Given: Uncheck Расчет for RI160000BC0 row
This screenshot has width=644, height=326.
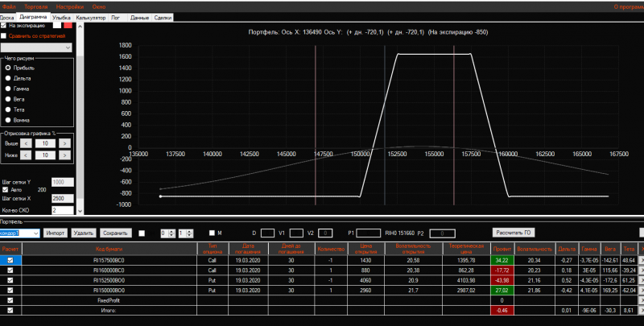Looking at the screenshot, I should tap(10, 270).
